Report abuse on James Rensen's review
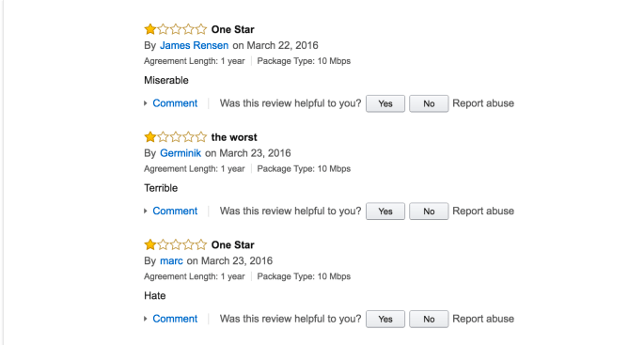This screenshot has height=345, width=644. pyautogui.click(x=483, y=103)
